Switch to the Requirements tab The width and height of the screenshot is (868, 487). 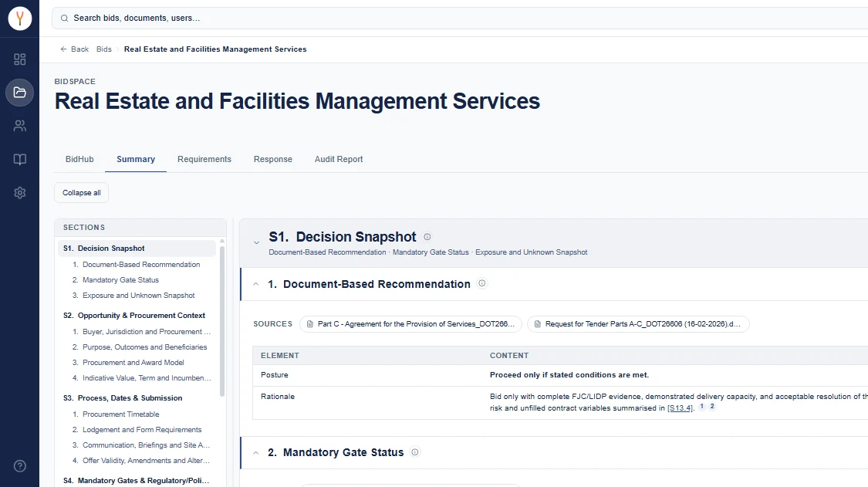coord(204,159)
